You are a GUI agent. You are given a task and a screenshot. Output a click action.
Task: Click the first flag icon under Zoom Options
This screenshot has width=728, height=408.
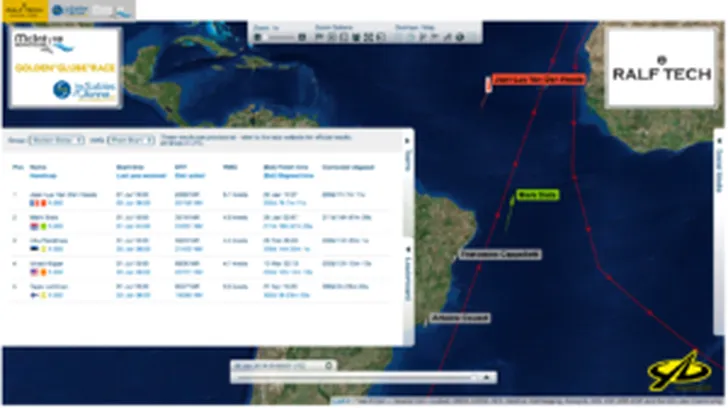pyautogui.click(x=318, y=37)
